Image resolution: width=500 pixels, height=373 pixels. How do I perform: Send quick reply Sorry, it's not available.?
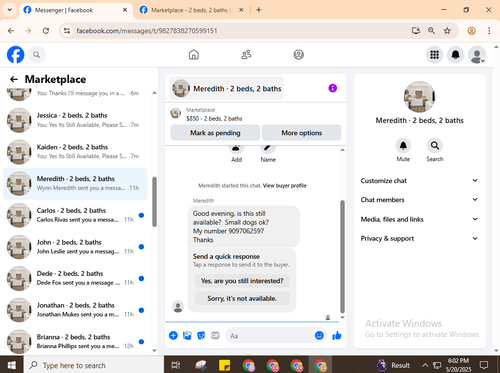[x=242, y=298]
